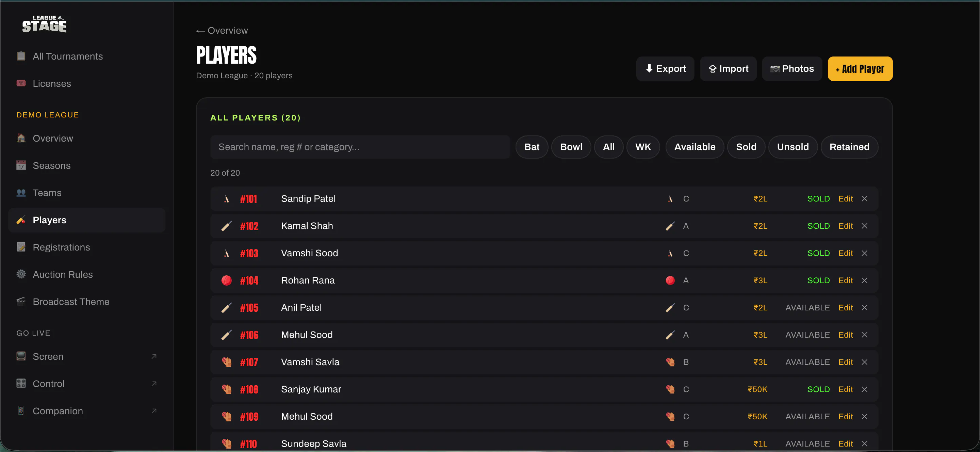Focus the player search field
980x452 pixels.
pyautogui.click(x=360, y=147)
